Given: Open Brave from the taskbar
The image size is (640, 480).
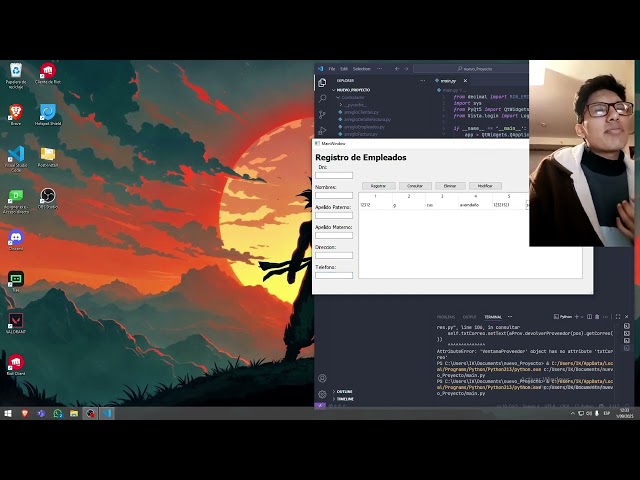Looking at the screenshot, I should (x=24, y=413).
